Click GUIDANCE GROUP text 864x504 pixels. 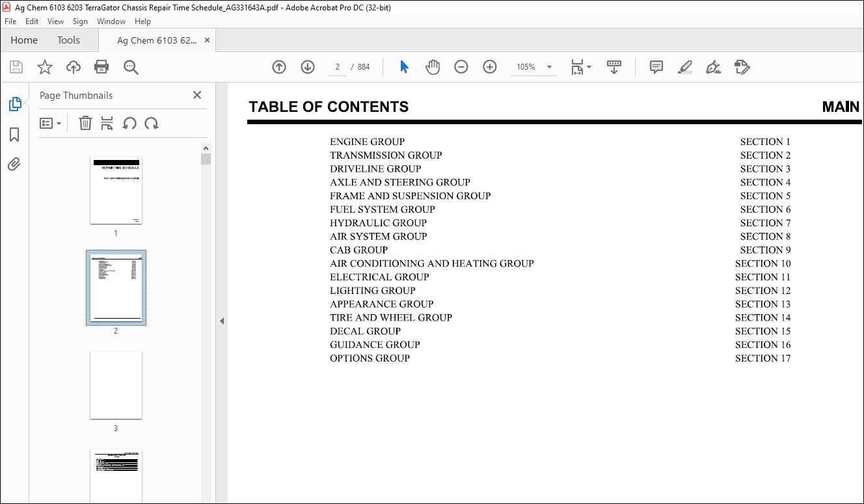(x=375, y=345)
